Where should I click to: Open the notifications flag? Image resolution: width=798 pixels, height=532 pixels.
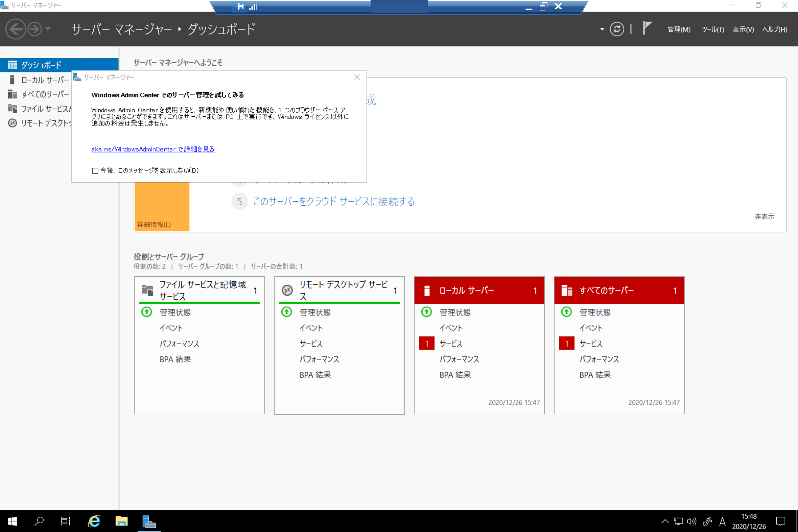647,28
